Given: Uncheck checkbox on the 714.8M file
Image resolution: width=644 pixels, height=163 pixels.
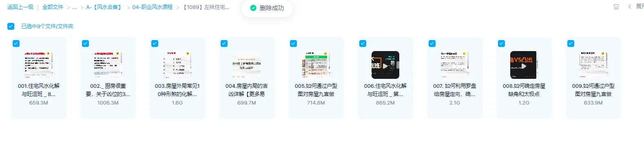Looking at the screenshot, I should 294,43.
